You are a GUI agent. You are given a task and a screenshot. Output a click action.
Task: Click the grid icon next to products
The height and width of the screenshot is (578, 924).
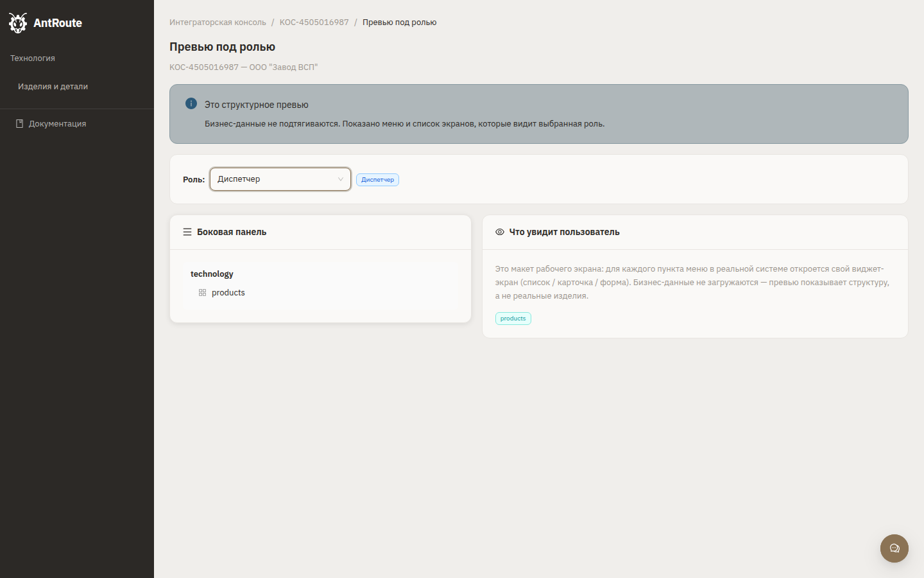(203, 293)
